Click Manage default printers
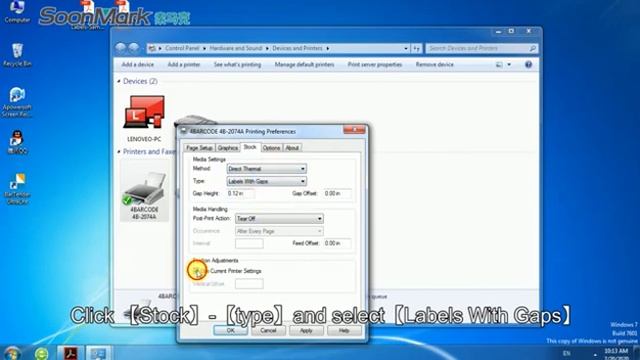This screenshot has width=640, height=360. click(304, 64)
